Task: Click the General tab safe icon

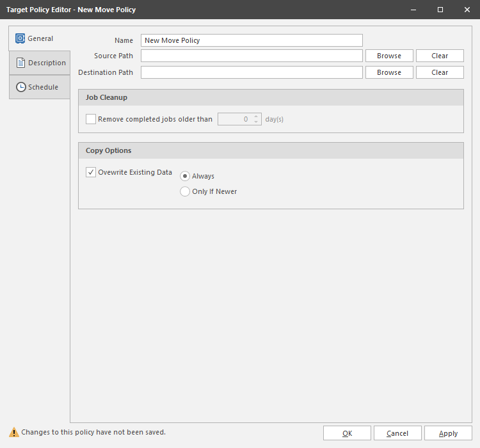Action: [20, 38]
